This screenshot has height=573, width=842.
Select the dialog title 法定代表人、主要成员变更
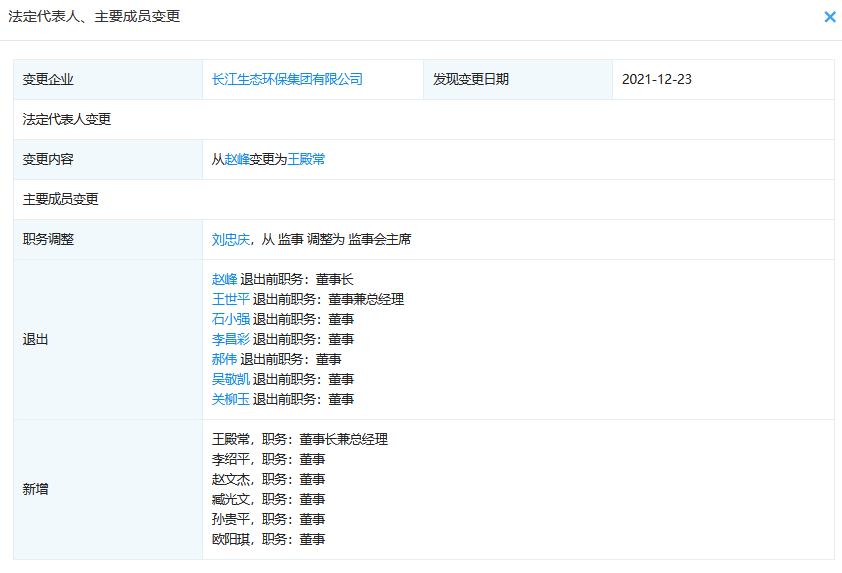[x=94, y=17]
